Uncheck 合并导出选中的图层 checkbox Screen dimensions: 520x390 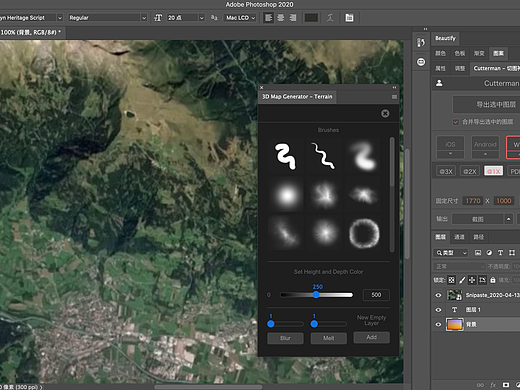(x=456, y=122)
